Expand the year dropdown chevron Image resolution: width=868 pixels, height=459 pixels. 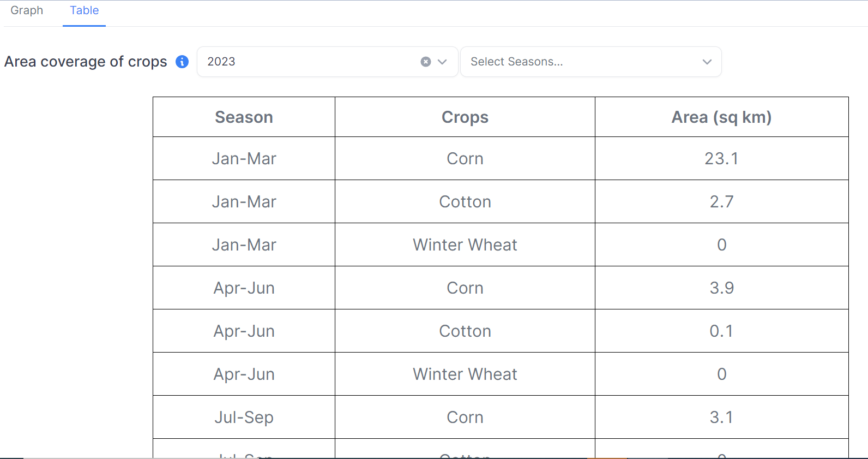pyautogui.click(x=442, y=62)
